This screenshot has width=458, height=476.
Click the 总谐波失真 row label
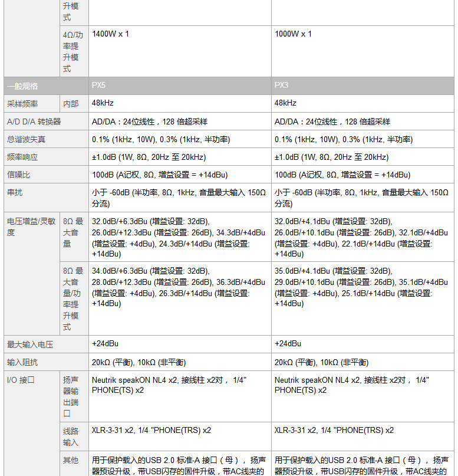click(x=46, y=139)
